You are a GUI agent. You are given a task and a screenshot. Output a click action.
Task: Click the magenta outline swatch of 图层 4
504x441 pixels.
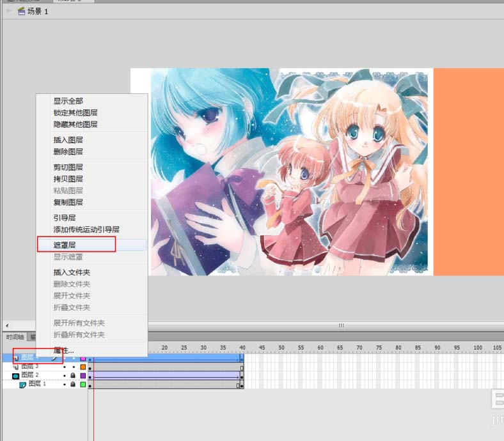click(x=83, y=359)
